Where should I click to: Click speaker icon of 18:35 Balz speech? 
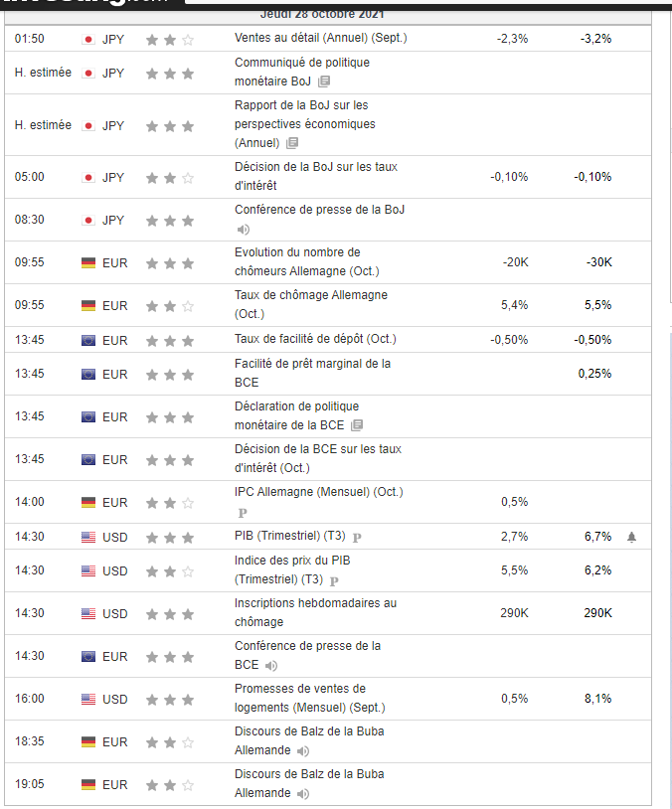(x=303, y=751)
